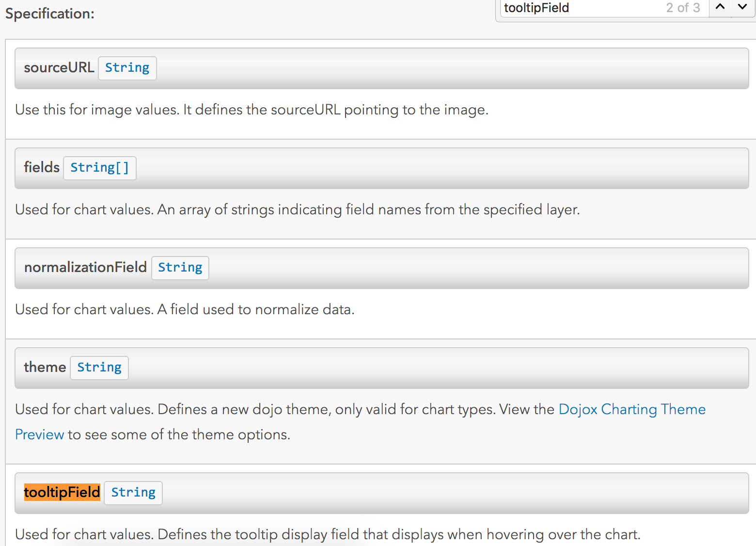Select the normalizationField property header
The width and height of the screenshot is (756, 546).
(382, 268)
